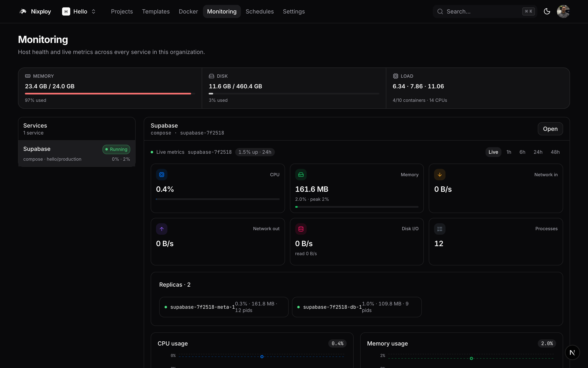Screen dimensions: 588x368
Task: Click the Nixploy bird logo icon
Action: (x=23, y=11)
